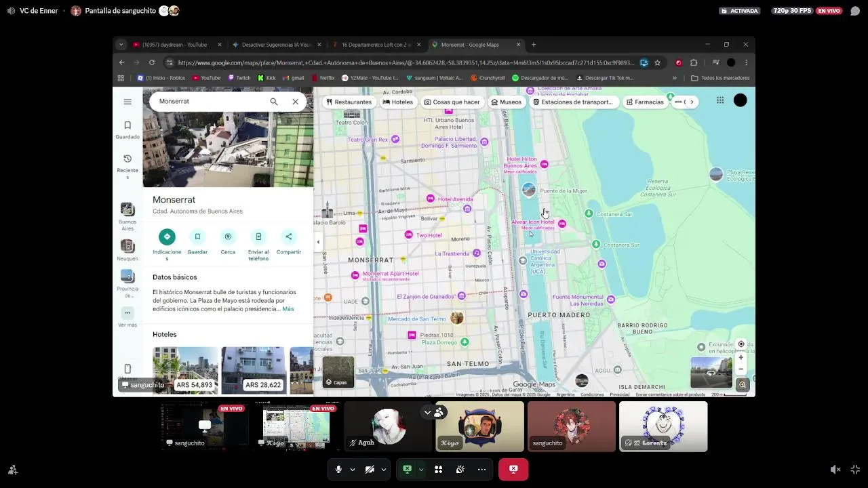
Task: Open Todos los marcadores folder
Action: [720, 78]
